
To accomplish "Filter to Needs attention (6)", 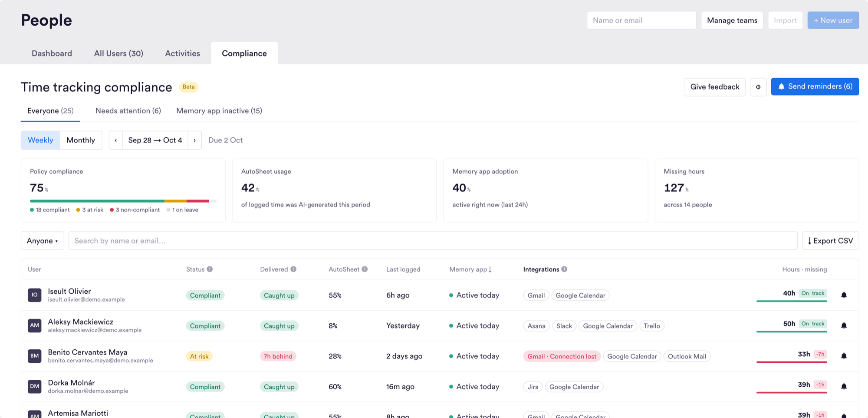I will (x=128, y=111).
